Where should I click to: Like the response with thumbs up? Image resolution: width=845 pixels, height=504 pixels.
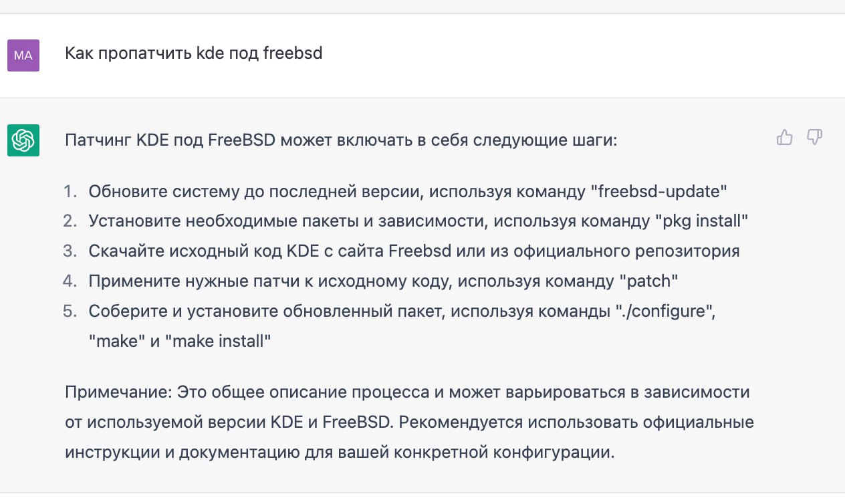pos(784,138)
